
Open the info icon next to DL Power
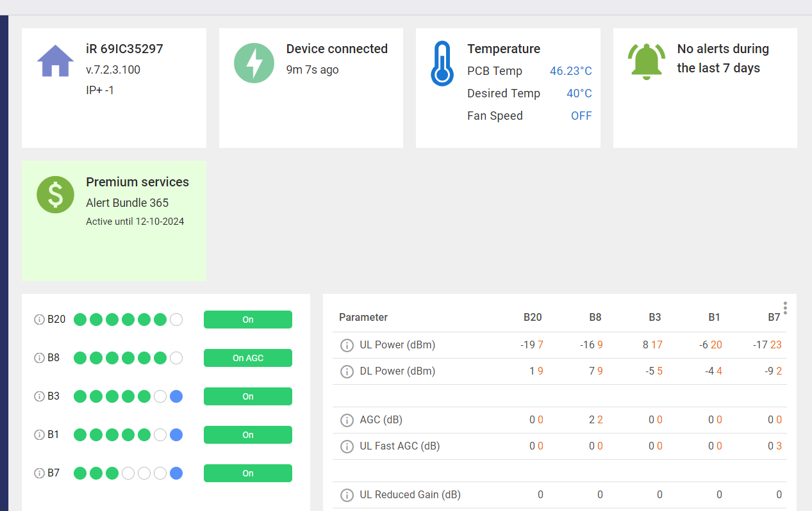pyautogui.click(x=347, y=371)
